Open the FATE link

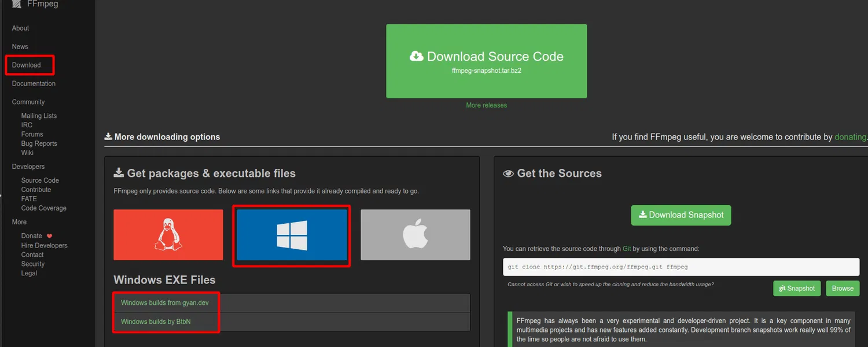(29, 199)
